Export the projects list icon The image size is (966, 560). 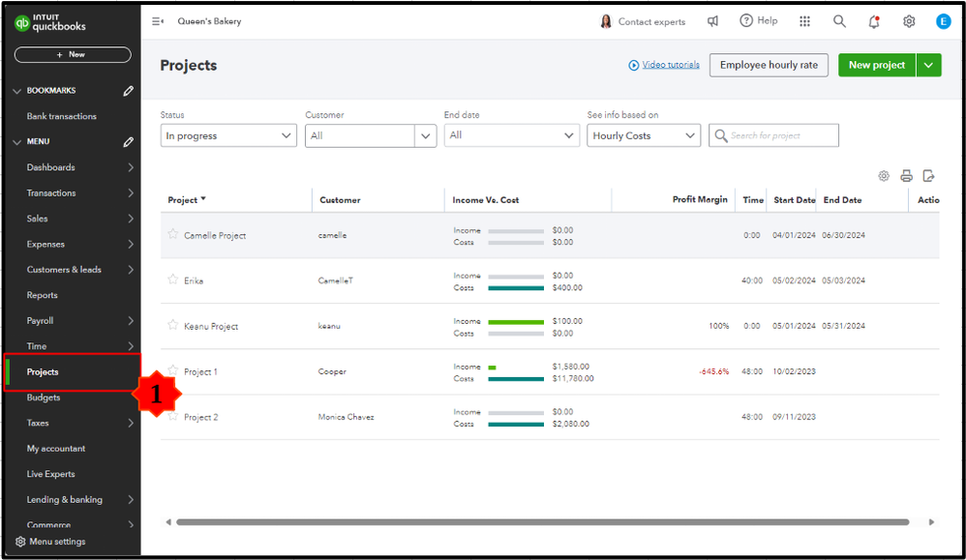tap(928, 176)
